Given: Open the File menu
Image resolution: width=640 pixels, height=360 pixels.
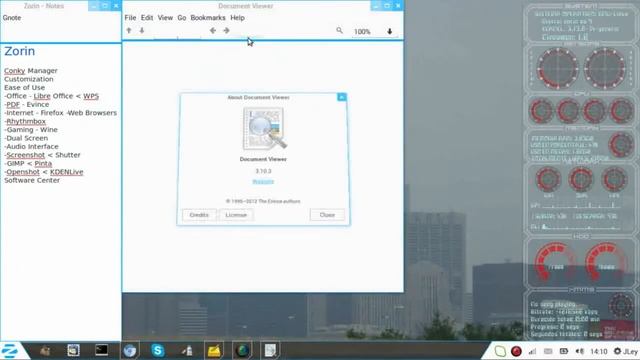Looking at the screenshot, I should click(130, 18).
